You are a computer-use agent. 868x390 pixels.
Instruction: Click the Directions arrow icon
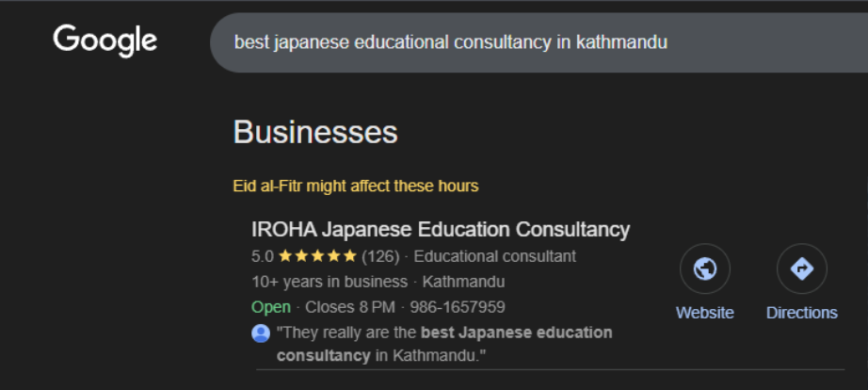click(x=801, y=269)
